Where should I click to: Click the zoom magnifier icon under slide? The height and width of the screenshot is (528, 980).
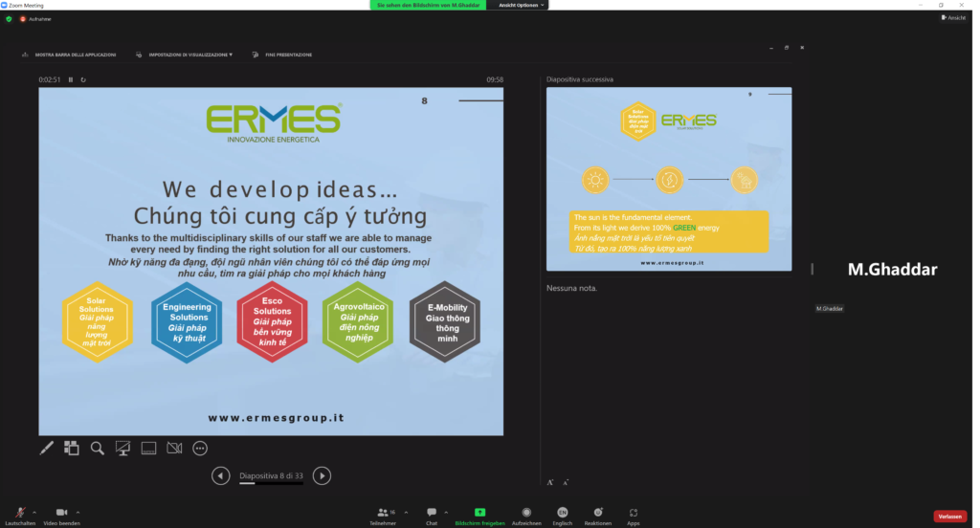(x=97, y=447)
